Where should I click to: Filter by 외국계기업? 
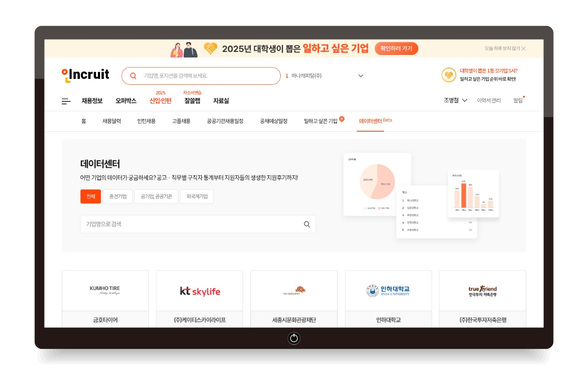pyautogui.click(x=197, y=196)
